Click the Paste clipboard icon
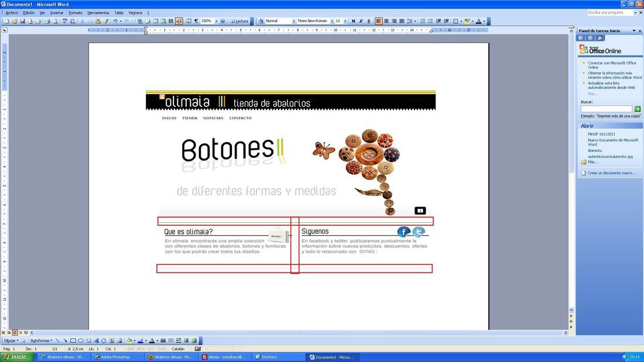This screenshot has height=362, width=644. 97,21
